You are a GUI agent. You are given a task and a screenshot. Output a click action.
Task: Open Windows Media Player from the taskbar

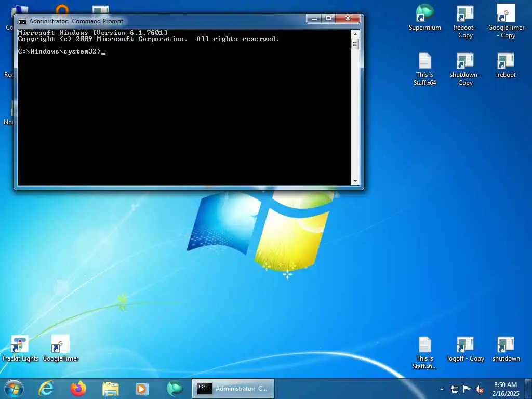click(142, 389)
